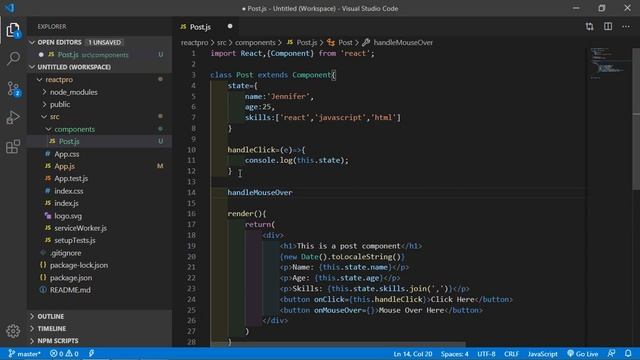The height and width of the screenshot is (360, 640).
Task: Open index.js file
Action: point(100,203)
